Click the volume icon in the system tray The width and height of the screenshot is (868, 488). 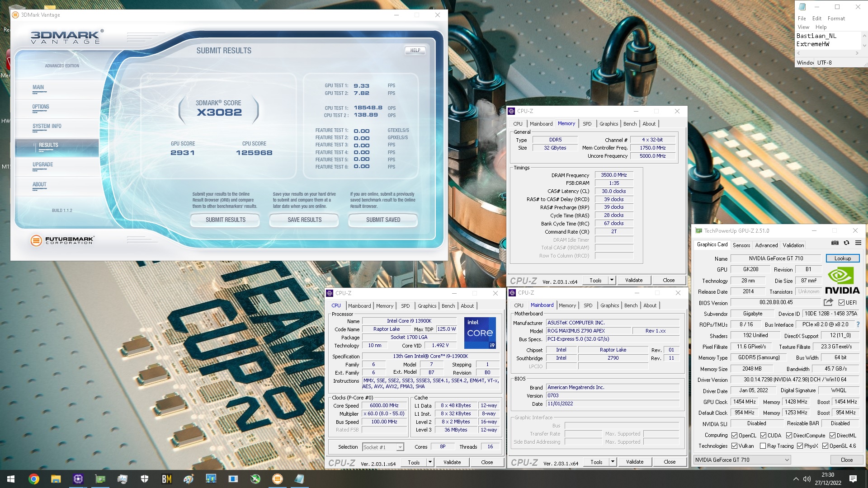coord(807,479)
